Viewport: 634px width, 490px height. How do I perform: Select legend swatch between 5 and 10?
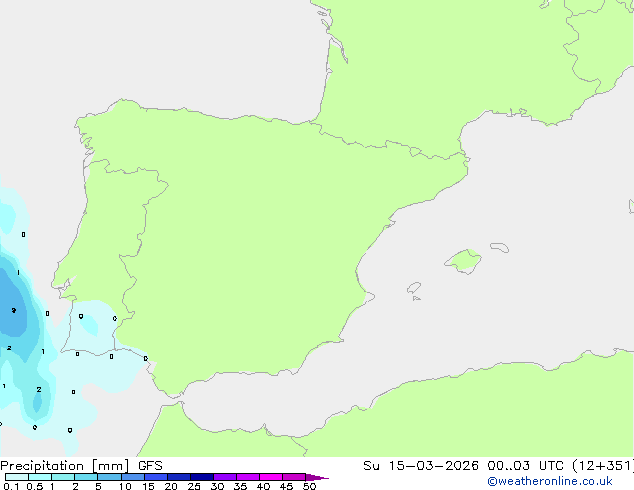click(109, 477)
